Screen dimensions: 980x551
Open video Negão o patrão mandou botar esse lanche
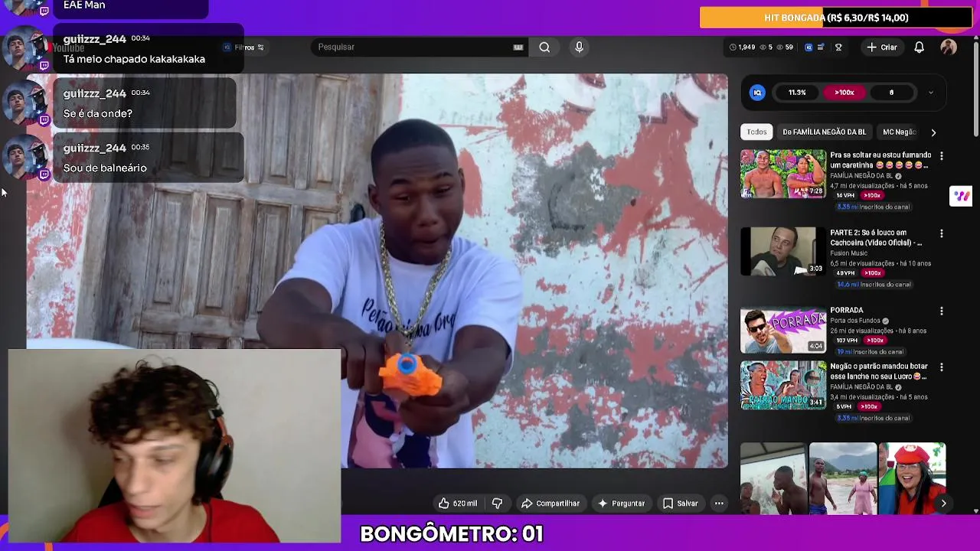point(879,371)
